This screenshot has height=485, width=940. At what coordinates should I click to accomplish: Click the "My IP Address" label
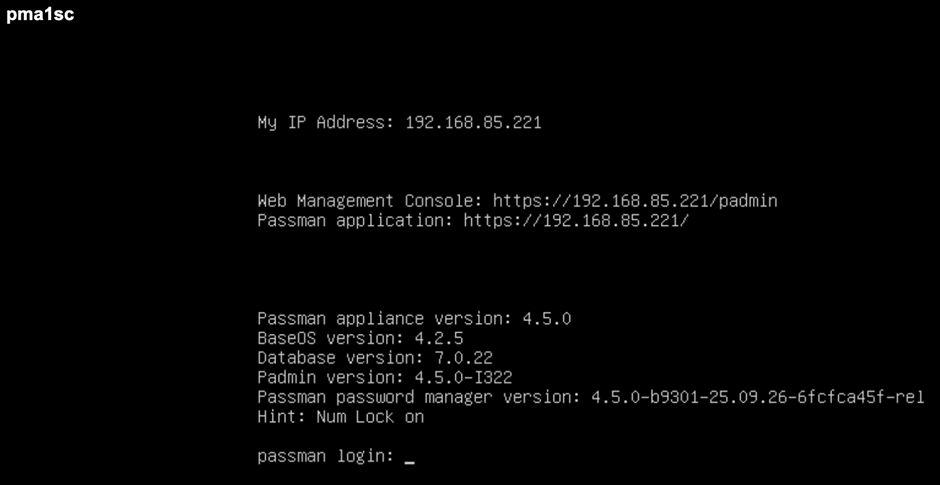tap(325, 123)
